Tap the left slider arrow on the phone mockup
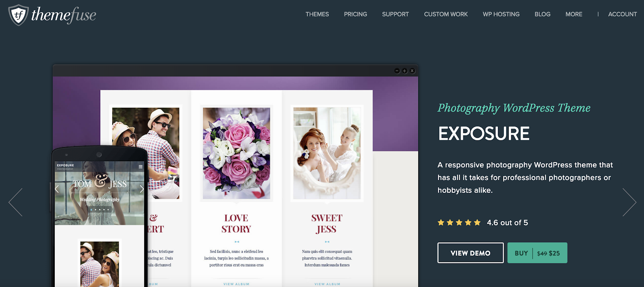Image resolution: width=644 pixels, height=287 pixels. pos(57,189)
